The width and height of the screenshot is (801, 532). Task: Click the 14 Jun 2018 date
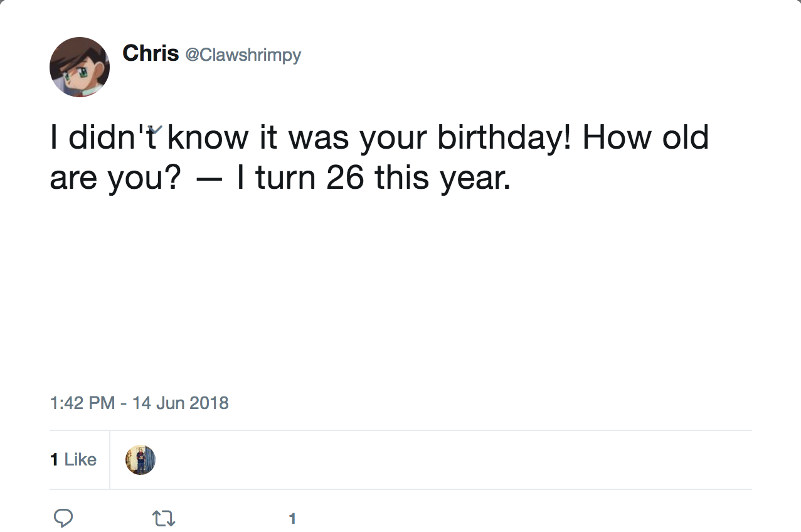[x=181, y=402]
